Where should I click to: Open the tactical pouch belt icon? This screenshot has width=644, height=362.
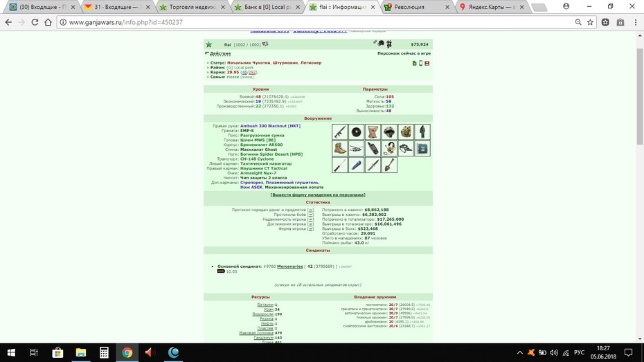click(373, 132)
